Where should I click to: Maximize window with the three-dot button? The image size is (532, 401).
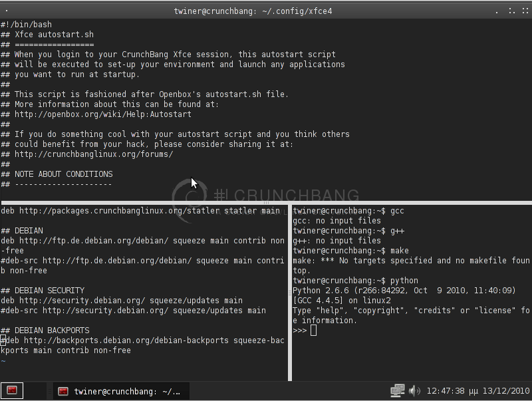511,11
